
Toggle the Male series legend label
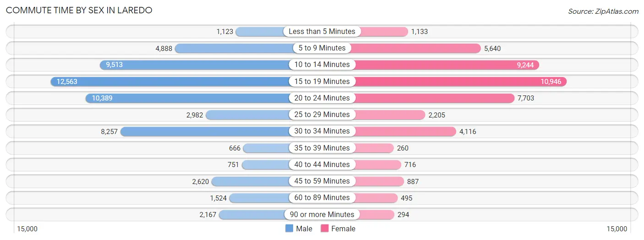(x=304, y=229)
